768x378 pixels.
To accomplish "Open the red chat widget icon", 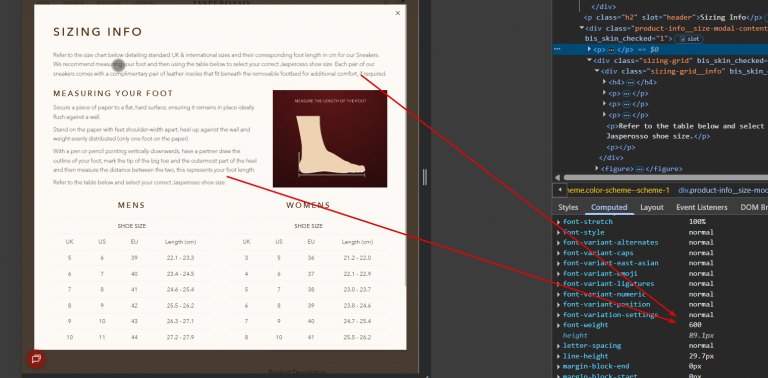I will (x=36, y=358).
